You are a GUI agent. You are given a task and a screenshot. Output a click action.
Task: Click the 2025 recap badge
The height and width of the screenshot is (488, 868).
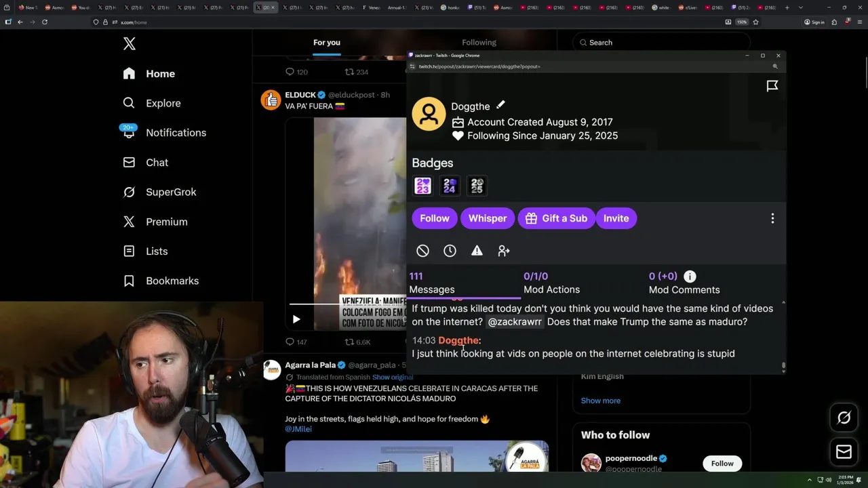[x=477, y=186]
